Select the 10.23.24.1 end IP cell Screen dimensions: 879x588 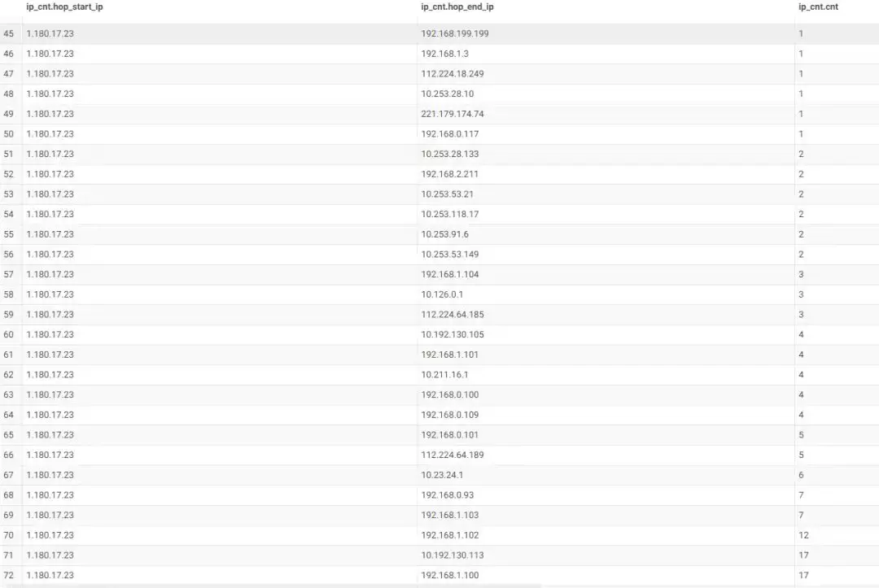[x=442, y=475]
